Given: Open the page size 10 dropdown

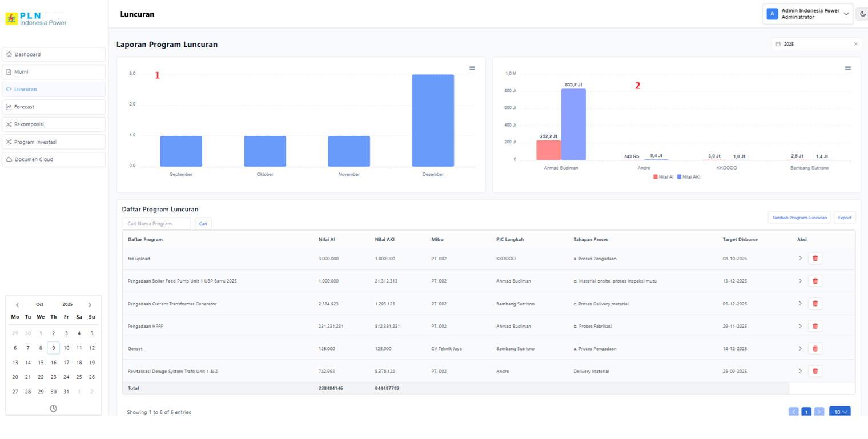Looking at the screenshot, I should [839, 412].
